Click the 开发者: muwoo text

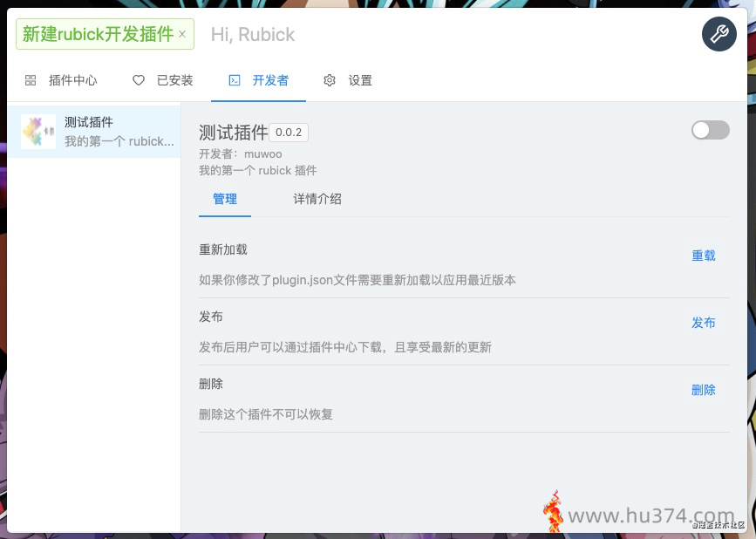pyautogui.click(x=241, y=154)
